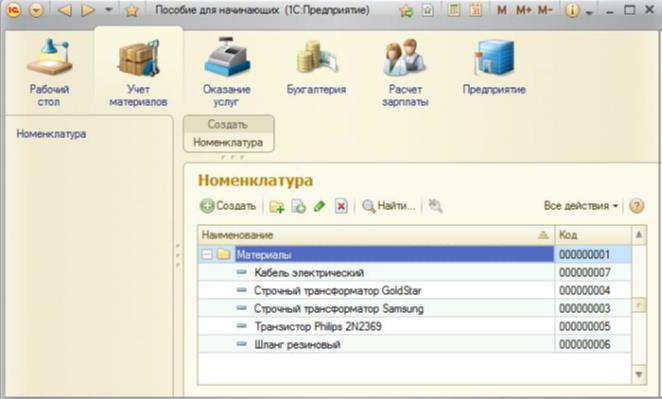
Task: Edit selected item with pencil icon
Action: (x=320, y=206)
